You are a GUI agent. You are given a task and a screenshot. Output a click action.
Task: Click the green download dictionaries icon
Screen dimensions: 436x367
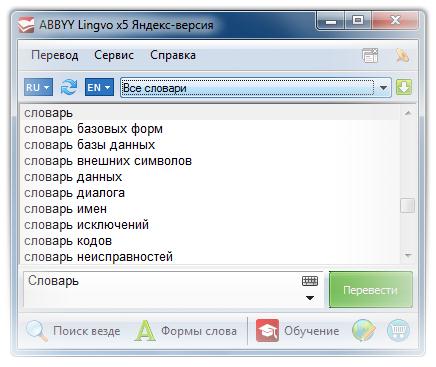pos(404,87)
